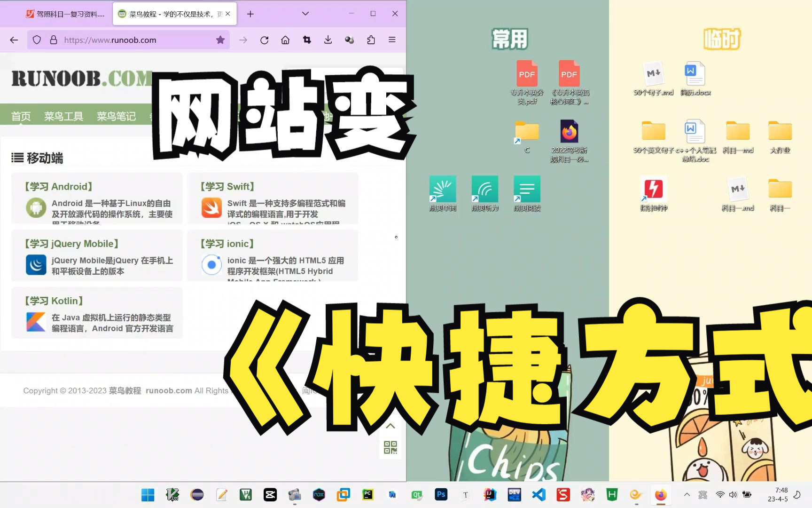Open the 【学习 Kotlin】 tutorial link
Viewport: 812px width, 508px height.
(54, 301)
